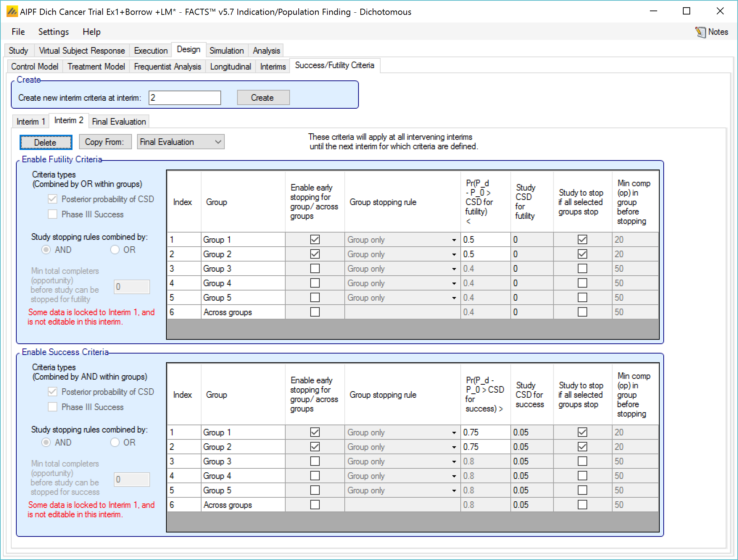Screen dimensions: 738x560
Task: Expand Group 1 futility stopping rule dropdown
Action: pos(454,240)
